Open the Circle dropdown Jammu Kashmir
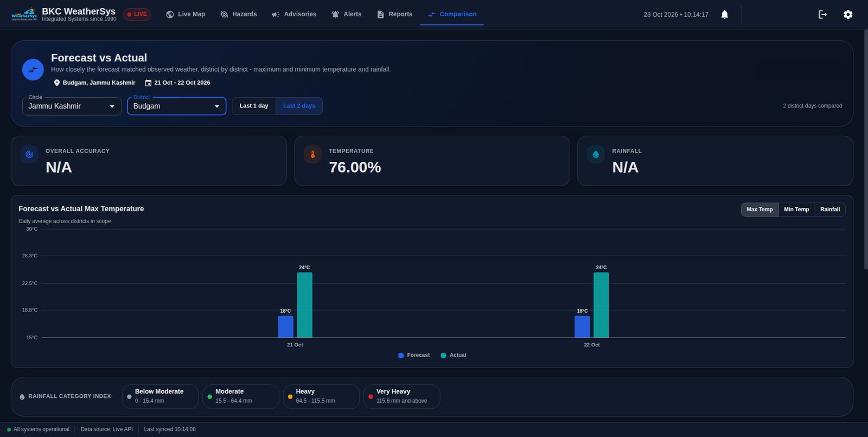This screenshot has height=437, width=868. click(72, 106)
